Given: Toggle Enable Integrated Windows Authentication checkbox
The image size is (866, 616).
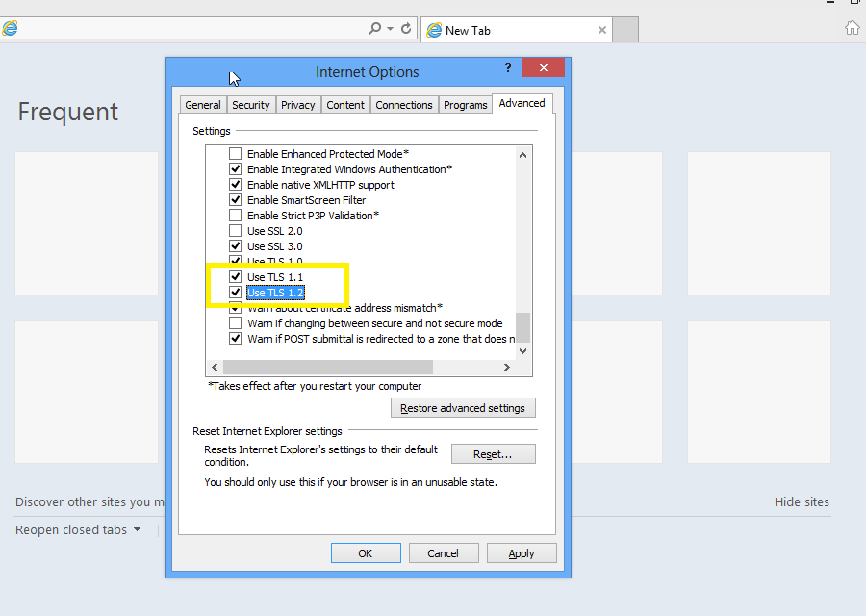Looking at the screenshot, I should click(x=236, y=169).
